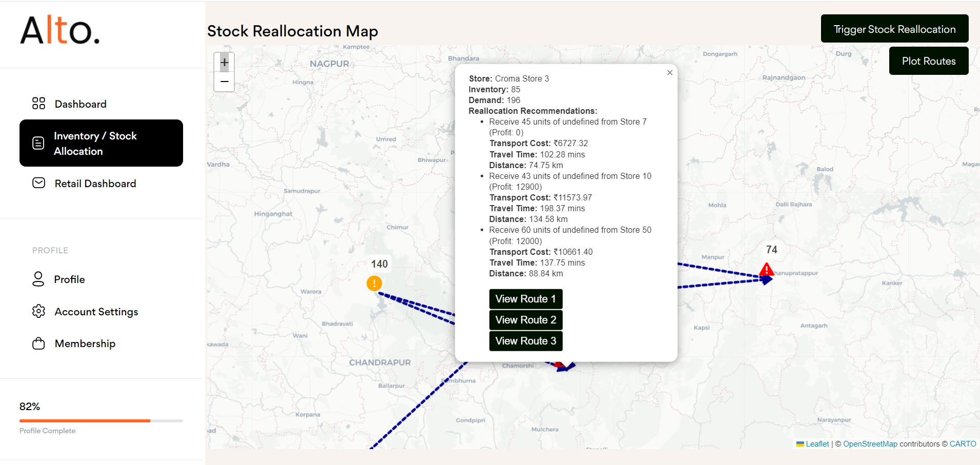Click the 'Inventory: 85' line
Screen dimensions: 980x465
pyautogui.click(x=494, y=89)
